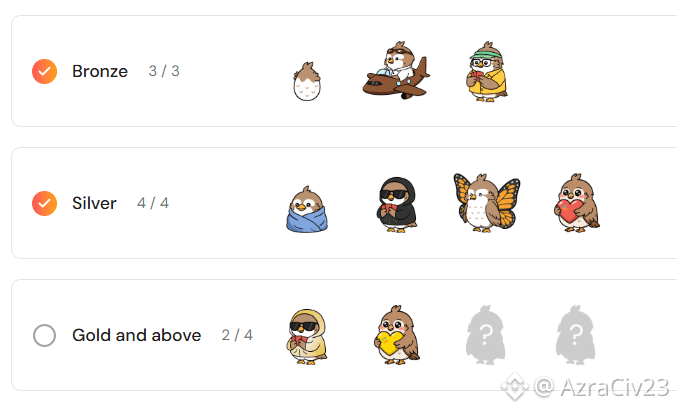Select the black hoodie sunglasses bird
The height and width of the screenshot is (412, 677).
[x=397, y=205]
